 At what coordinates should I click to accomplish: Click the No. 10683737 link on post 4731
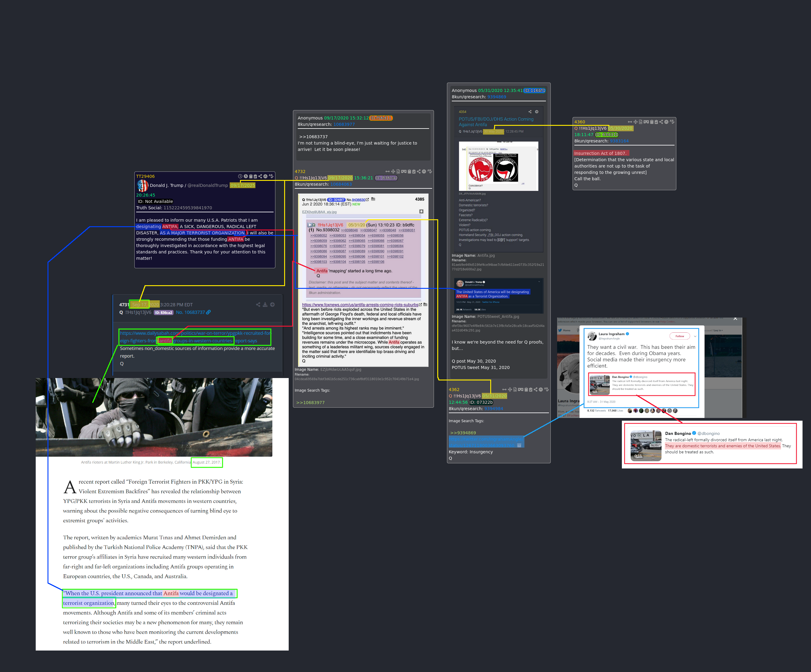click(190, 312)
